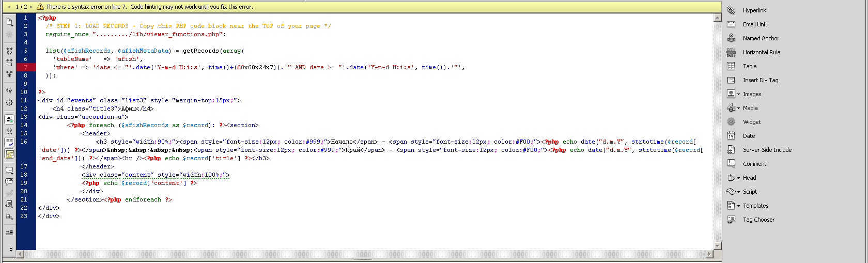Open the Script dropdown in Insert panel
This screenshot has width=868, height=263.
[x=738, y=192]
